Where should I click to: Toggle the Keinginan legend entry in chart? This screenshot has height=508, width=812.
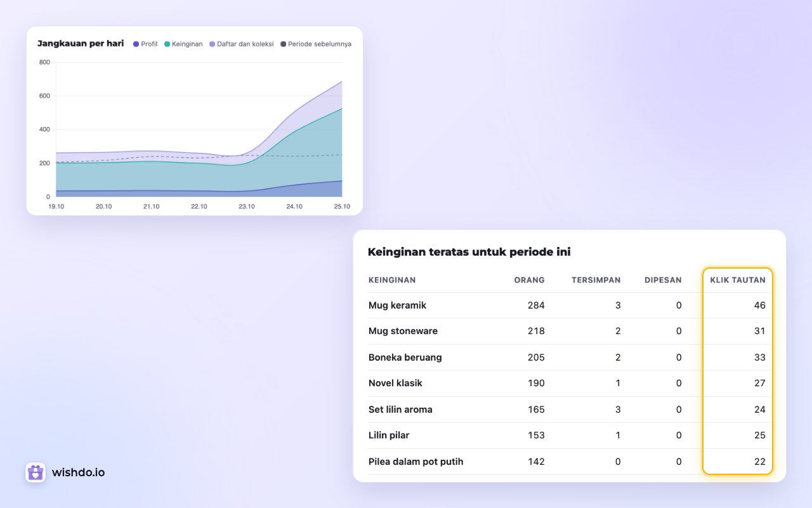point(183,44)
